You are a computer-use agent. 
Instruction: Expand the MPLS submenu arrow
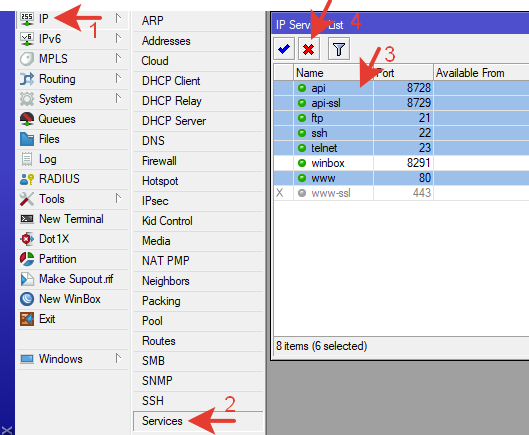tap(118, 58)
